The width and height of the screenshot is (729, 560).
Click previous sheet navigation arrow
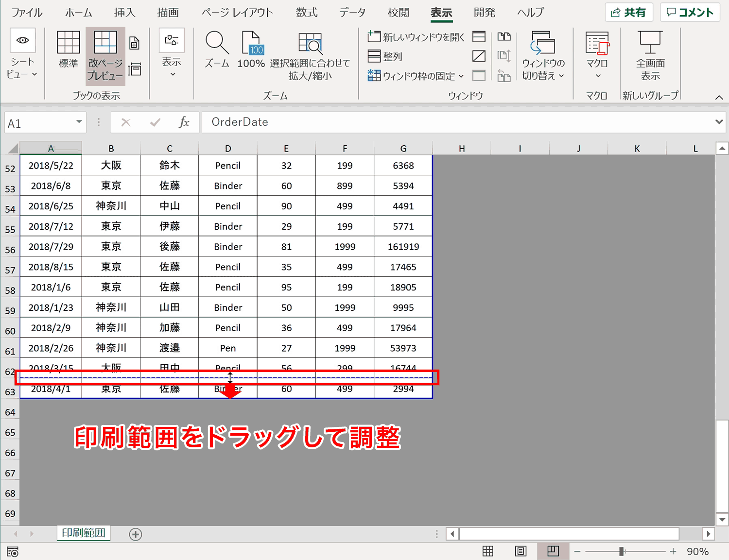pyautogui.click(x=16, y=534)
